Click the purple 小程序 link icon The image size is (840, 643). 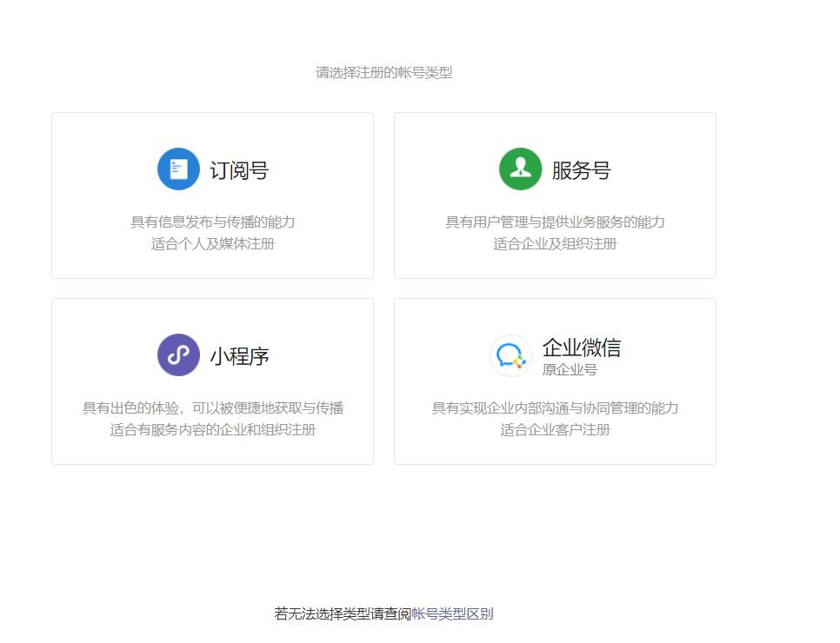[x=178, y=355]
